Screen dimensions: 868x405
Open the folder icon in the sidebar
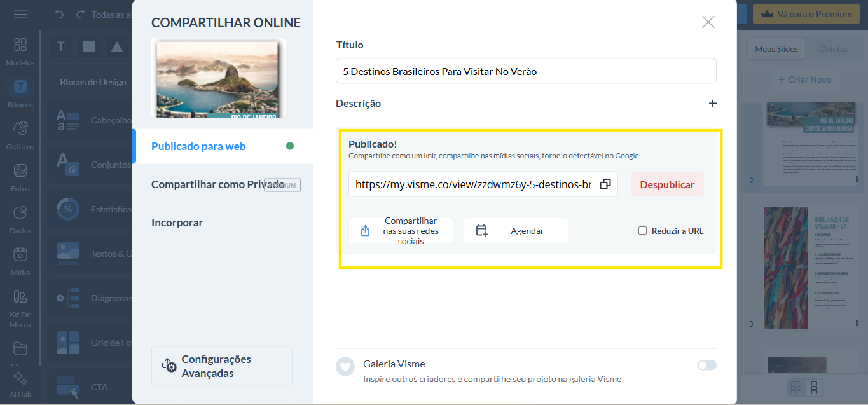pos(20,348)
